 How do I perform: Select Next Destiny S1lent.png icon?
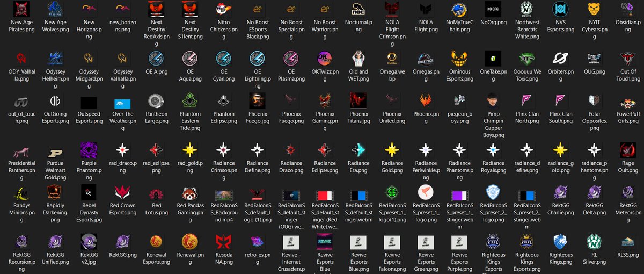[190, 9]
